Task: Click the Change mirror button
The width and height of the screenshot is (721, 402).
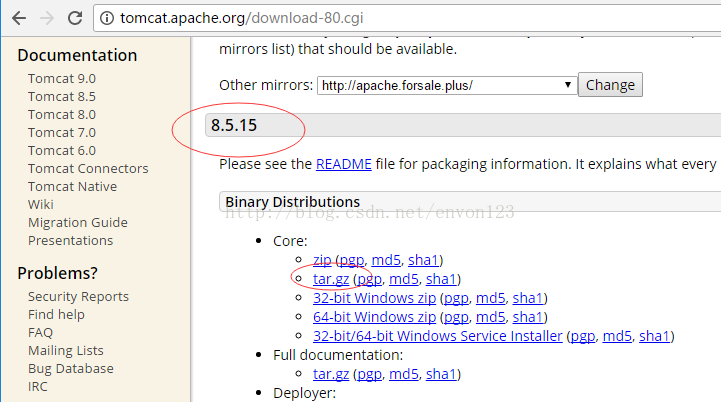Action: (610, 85)
